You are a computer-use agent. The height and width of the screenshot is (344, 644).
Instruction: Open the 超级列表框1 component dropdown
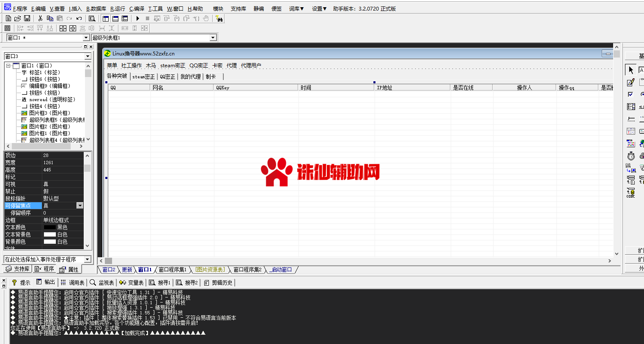(x=213, y=38)
